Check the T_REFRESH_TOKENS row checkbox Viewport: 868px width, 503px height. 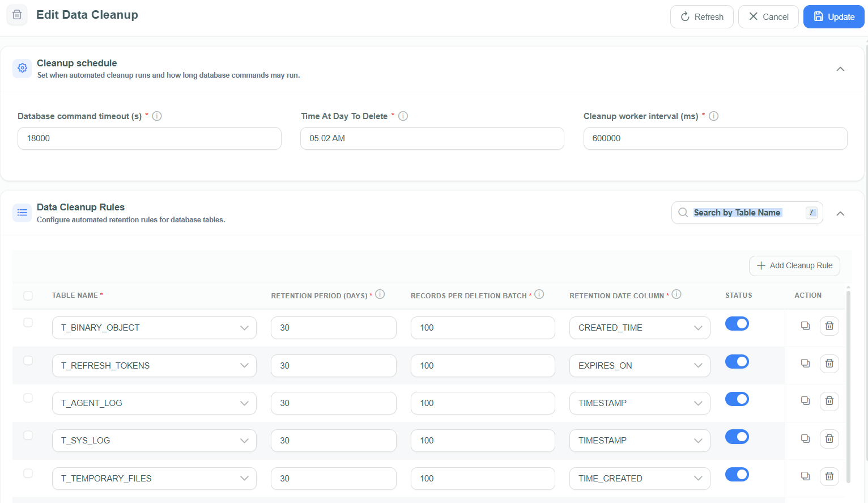point(28,361)
